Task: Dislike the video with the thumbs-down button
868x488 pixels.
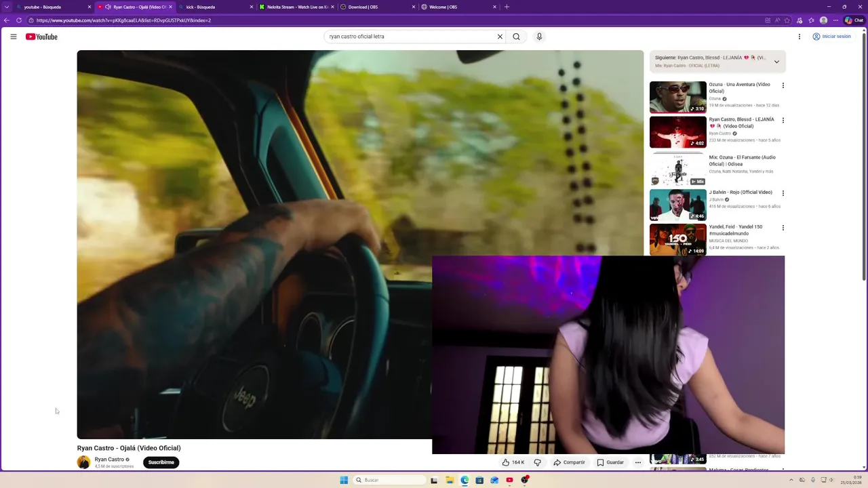Action: pyautogui.click(x=538, y=462)
